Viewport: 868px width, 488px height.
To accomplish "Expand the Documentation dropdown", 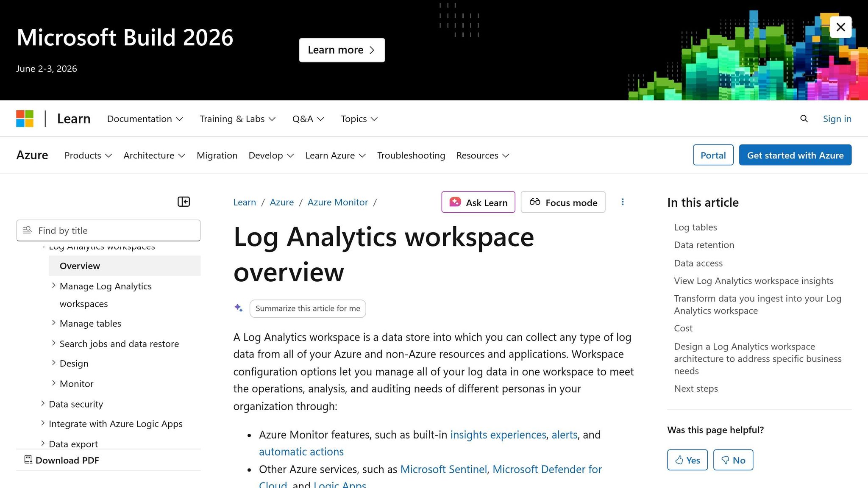I will [145, 119].
